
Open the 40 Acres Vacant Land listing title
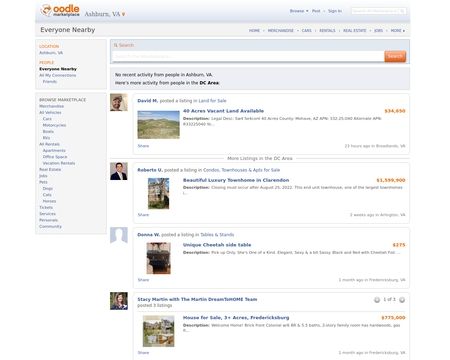pos(223,111)
